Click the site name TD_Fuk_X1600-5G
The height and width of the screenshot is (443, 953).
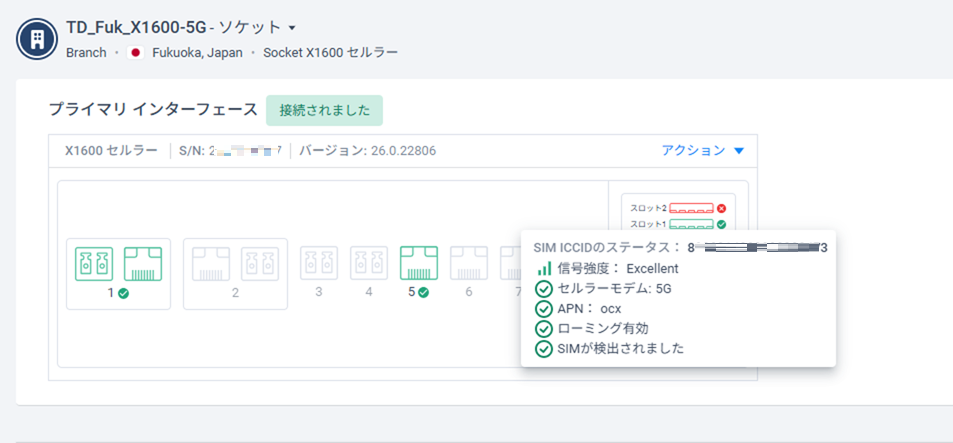136,28
